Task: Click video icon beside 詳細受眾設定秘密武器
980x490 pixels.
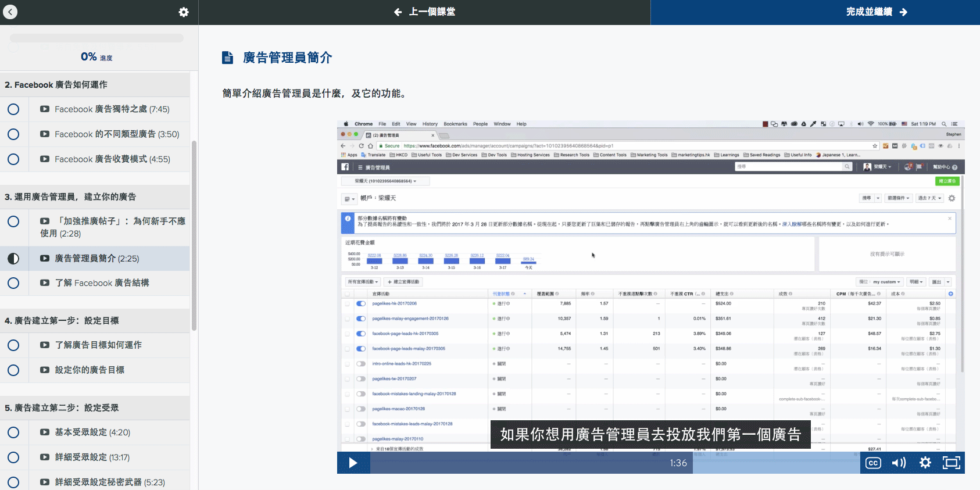Action: click(x=45, y=482)
